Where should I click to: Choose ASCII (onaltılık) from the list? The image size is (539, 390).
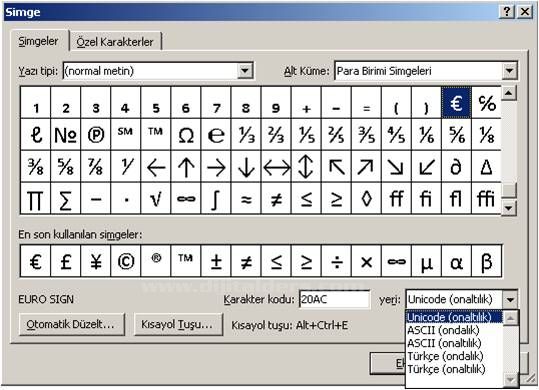point(454,343)
